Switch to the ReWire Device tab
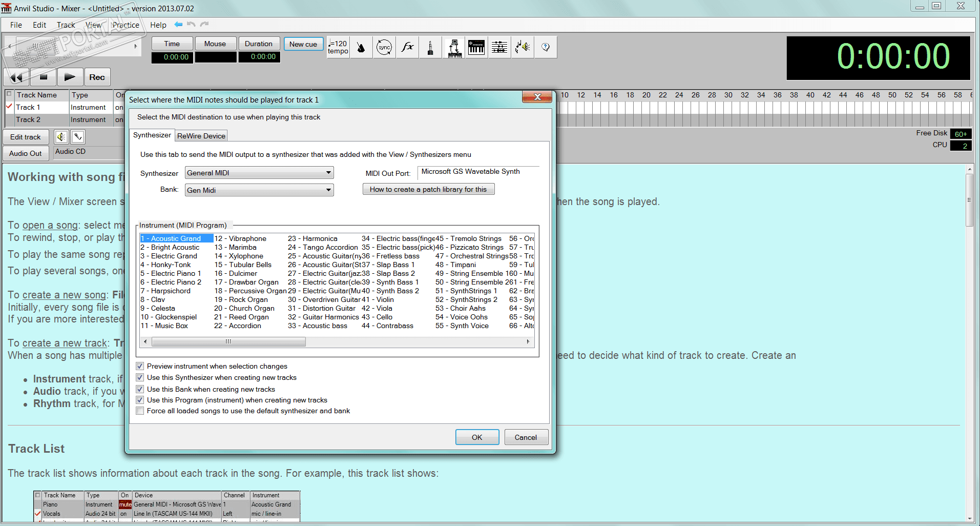 [x=201, y=136]
